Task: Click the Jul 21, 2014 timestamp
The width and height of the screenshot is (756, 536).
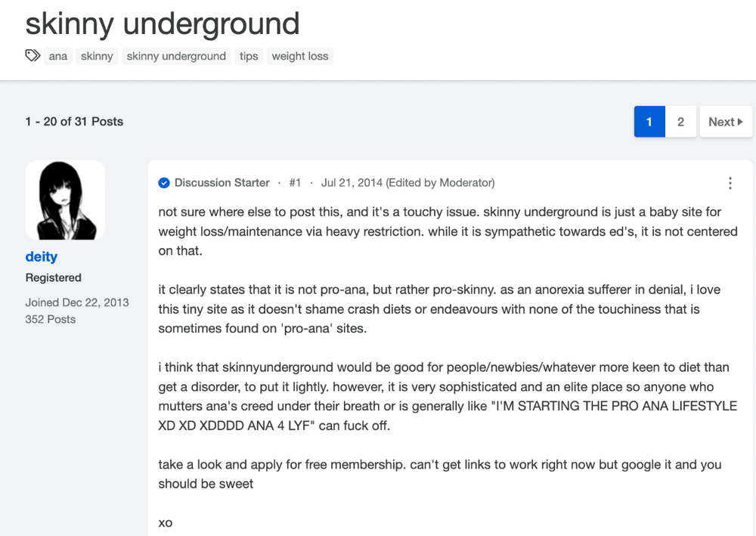Action: click(352, 183)
